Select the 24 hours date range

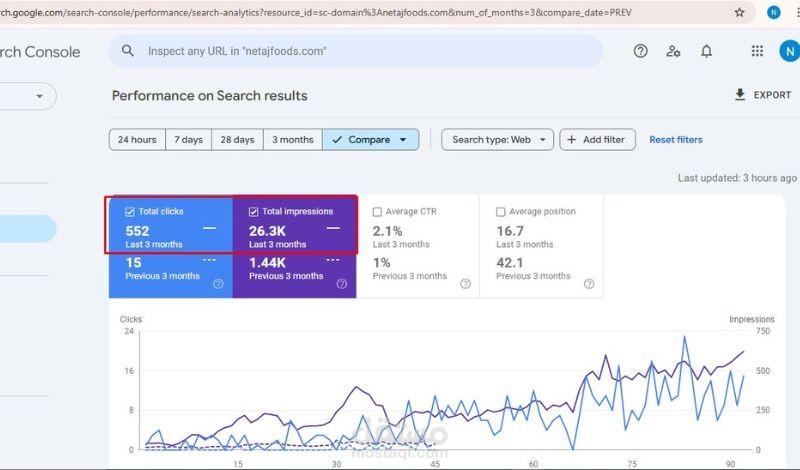137,139
